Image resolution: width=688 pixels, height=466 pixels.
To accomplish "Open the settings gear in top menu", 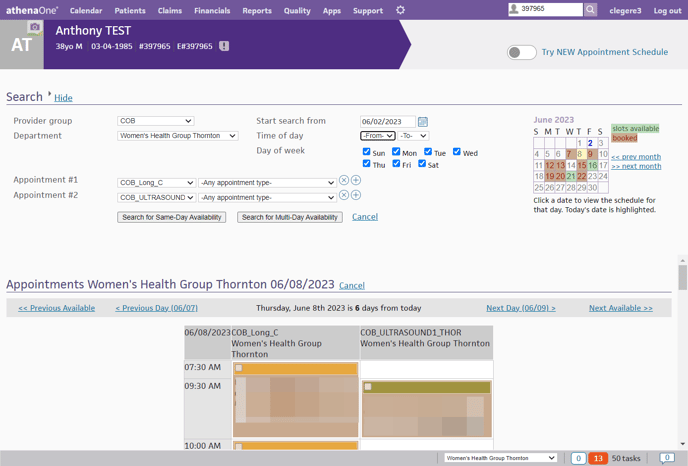I will coord(400,10).
